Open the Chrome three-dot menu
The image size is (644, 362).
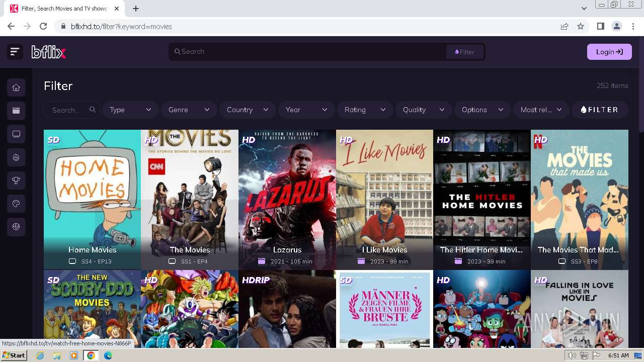tap(633, 26)
